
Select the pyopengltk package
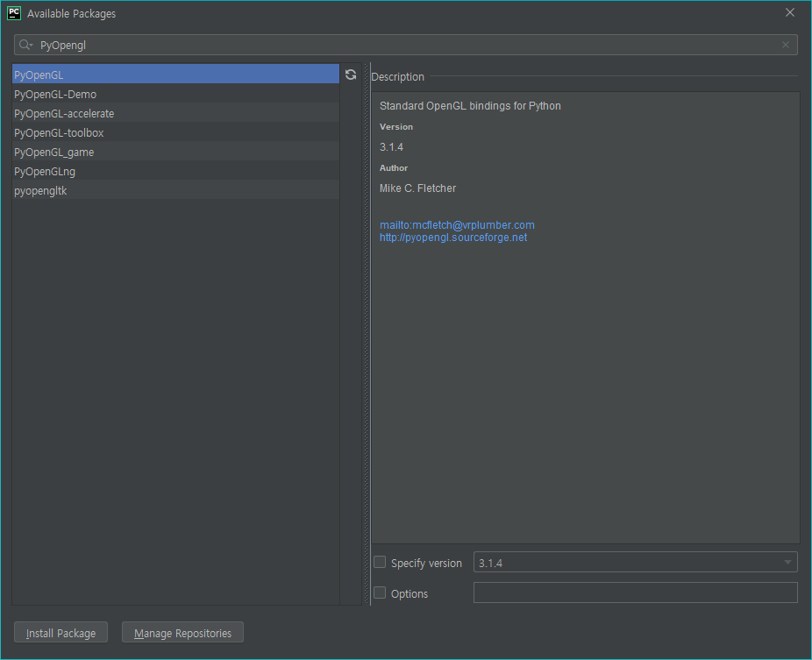tap(175, 190)
